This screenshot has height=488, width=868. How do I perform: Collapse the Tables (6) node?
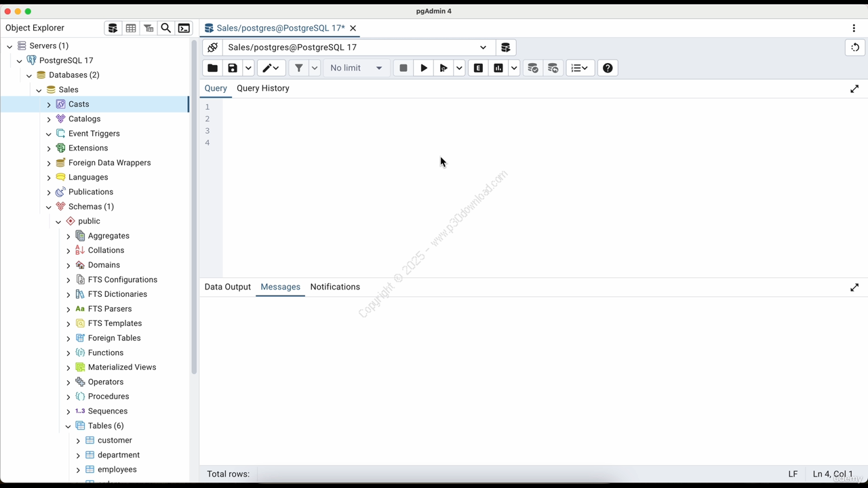click(68, 426)
